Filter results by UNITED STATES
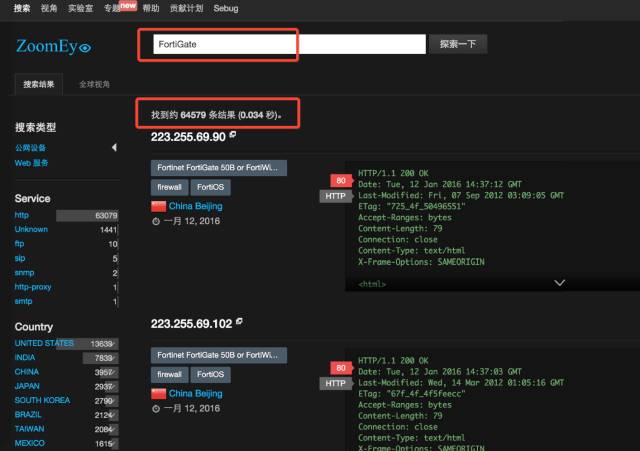Screen dimensions: 640x451 tap(44, 343)
